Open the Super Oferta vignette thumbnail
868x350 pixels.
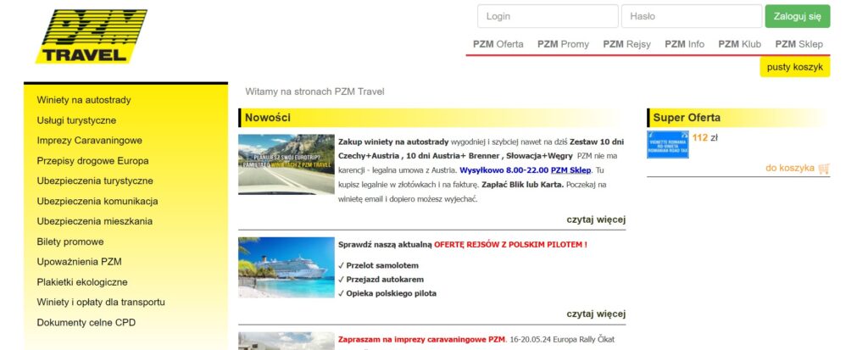point(667,145)
